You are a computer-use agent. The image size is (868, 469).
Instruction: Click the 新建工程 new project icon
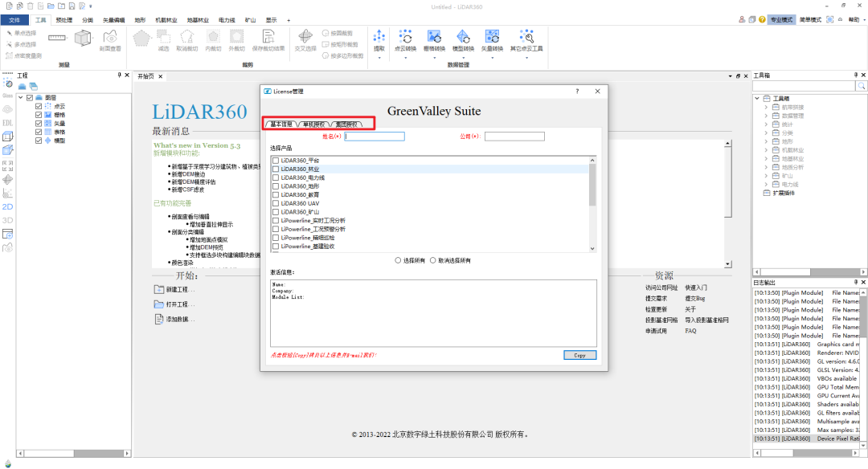click(x=159, y=289)
